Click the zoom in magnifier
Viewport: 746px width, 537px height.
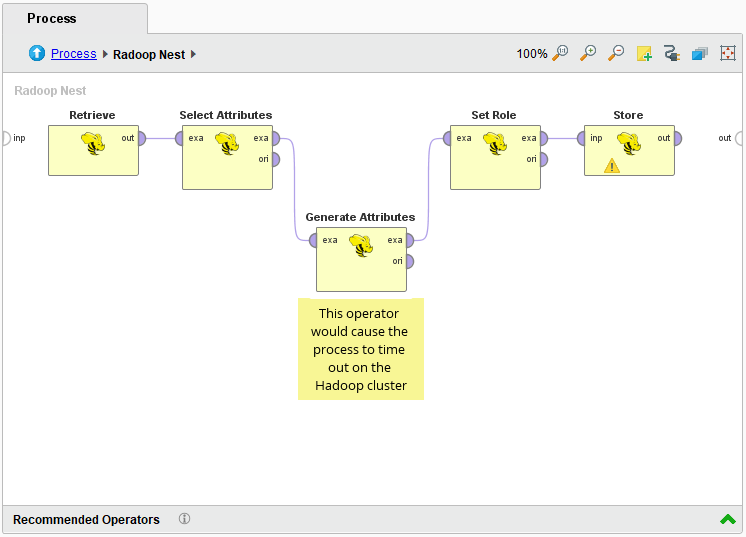[x=588, y=53]
